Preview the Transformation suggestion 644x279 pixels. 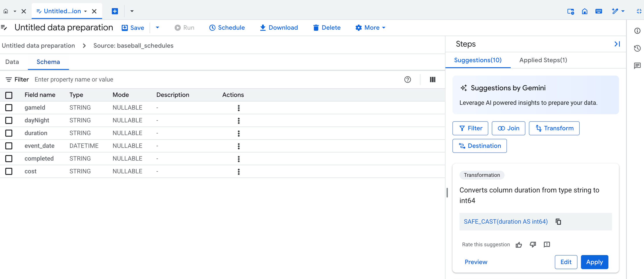click(x=476, y=262)
